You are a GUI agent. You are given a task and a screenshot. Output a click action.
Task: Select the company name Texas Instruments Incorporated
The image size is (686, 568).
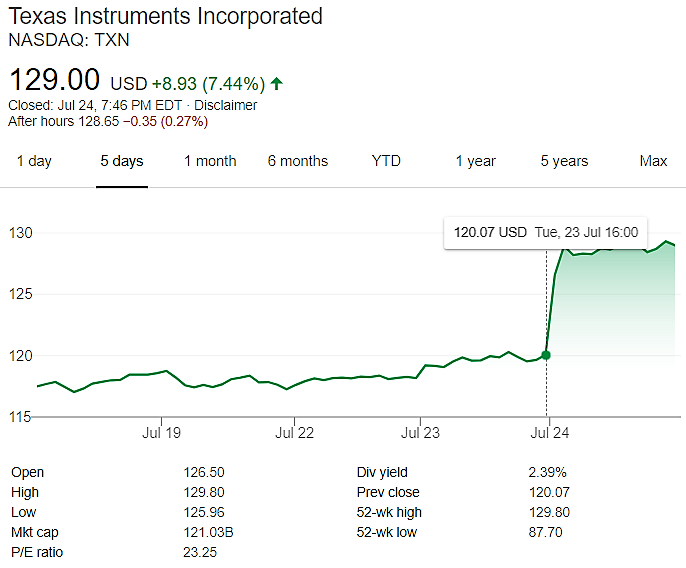[x=165, y=17]
